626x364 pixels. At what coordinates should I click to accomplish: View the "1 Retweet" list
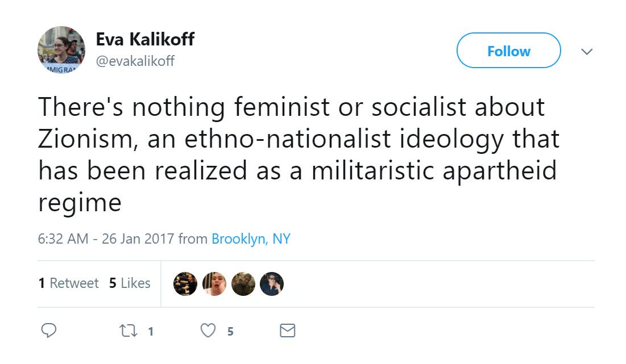[68, 283]
